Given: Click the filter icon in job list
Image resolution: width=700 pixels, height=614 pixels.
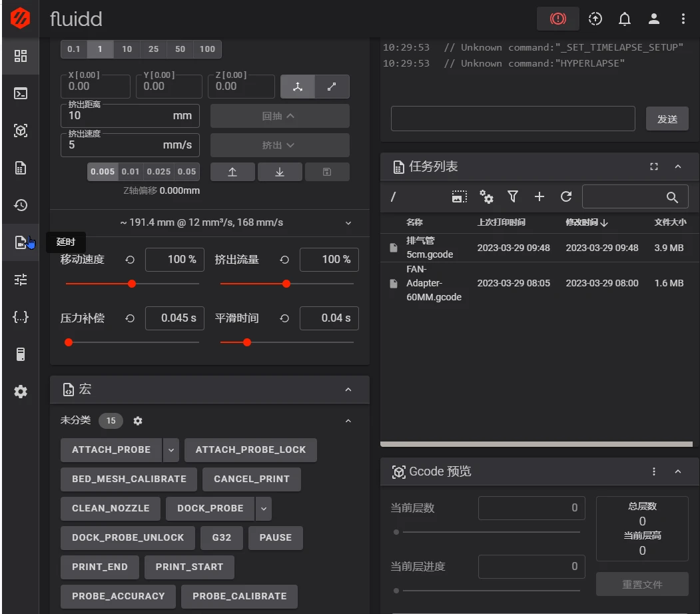Looking at the screenshot, I should pyautogui.click(x=512, y=196).
